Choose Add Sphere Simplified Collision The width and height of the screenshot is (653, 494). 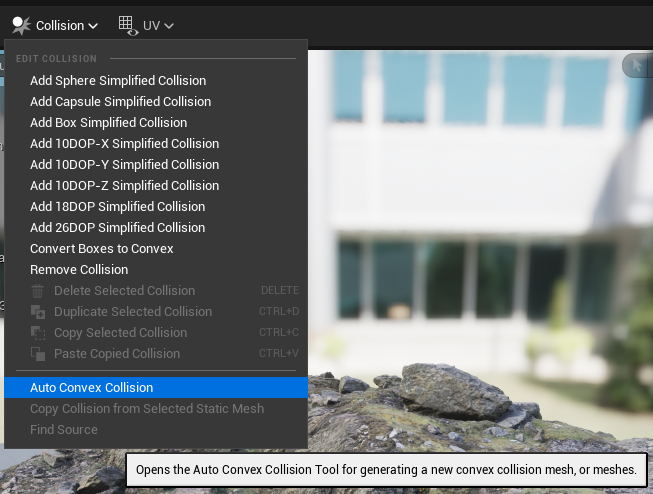[156, 80]
